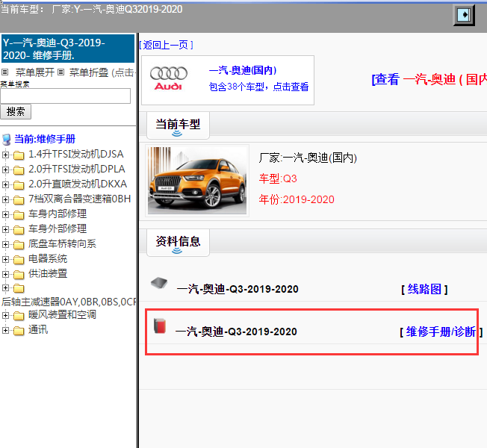Expand the 7档双离合器变速箱0BH node
487x448 pixels.
[5, 199]
